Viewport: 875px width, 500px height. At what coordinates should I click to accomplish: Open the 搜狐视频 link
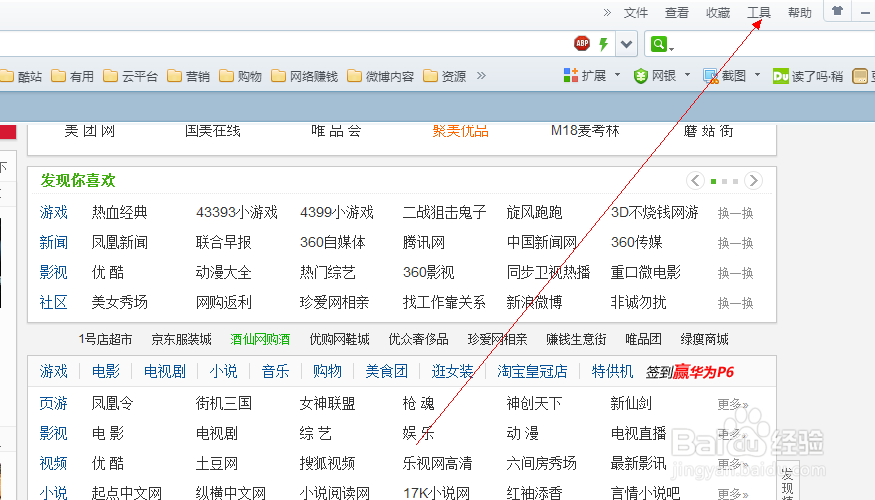328,464
